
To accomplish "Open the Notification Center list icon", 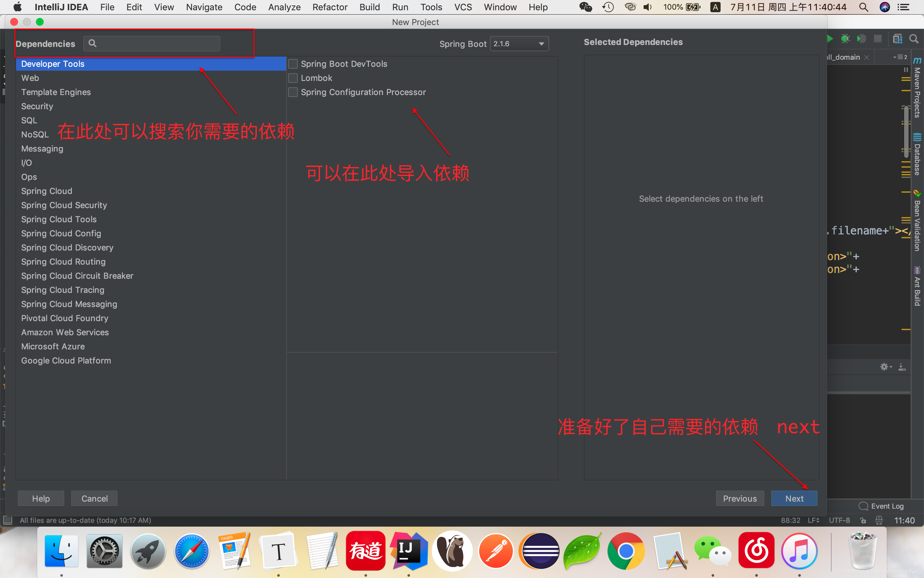I will 903,7.
